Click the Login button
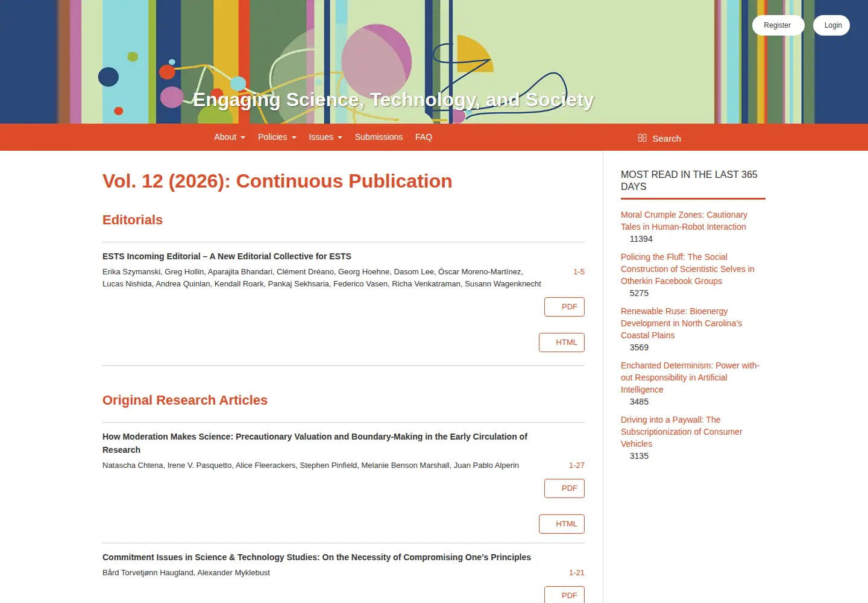 832,25
